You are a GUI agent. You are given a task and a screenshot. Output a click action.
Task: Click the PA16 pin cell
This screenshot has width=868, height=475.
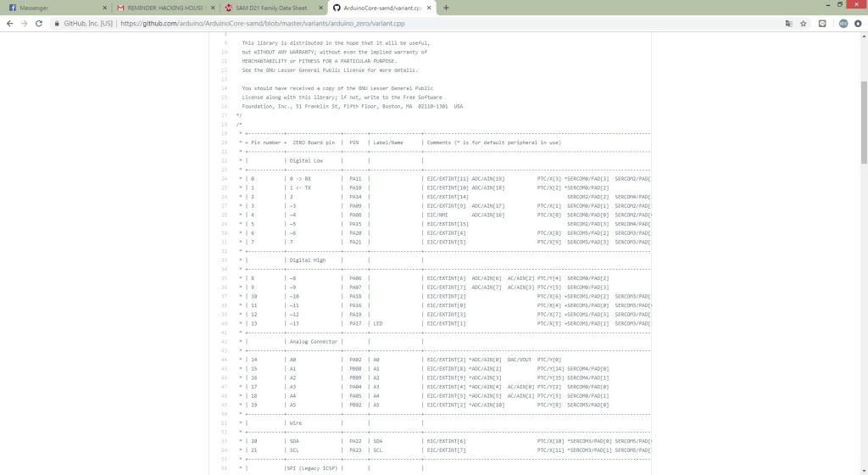[x=355, y=305]
